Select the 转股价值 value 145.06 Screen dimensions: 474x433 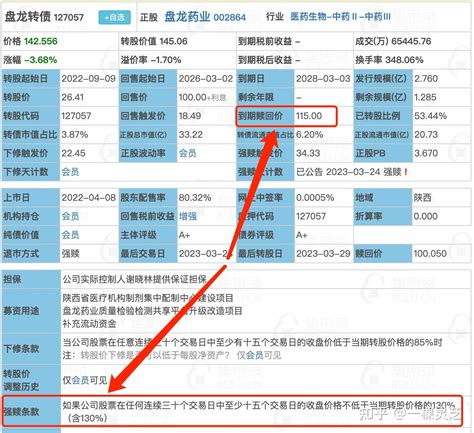coord(173,41)
